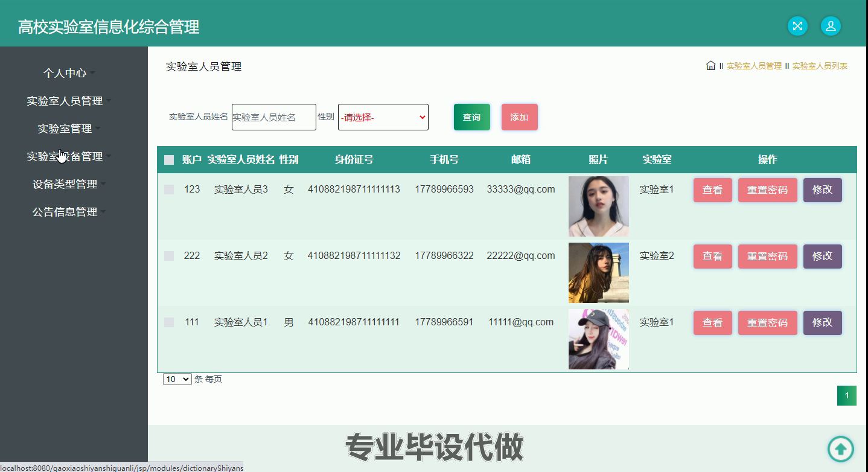Viewport: 868px width, 472px height.
Task: Click 重置密码 for 实验室人员1
Action: pyautogui.click(x=767, y=322)
